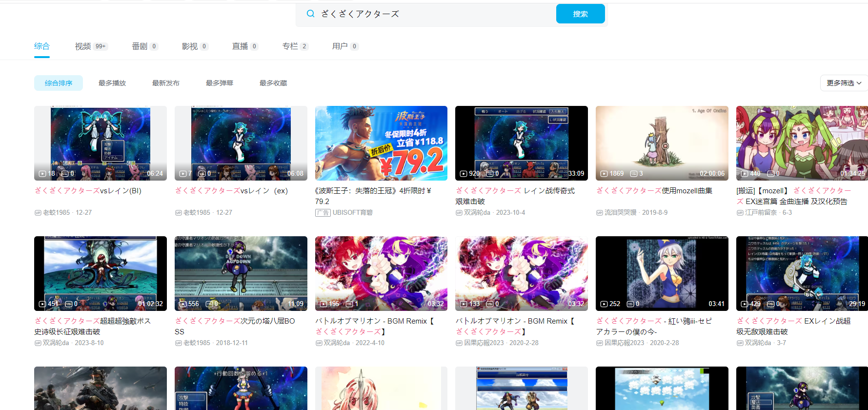Click UP icon beside 老鮫1985 on first video
Screen dimensions: 868x410
(38, 213)
